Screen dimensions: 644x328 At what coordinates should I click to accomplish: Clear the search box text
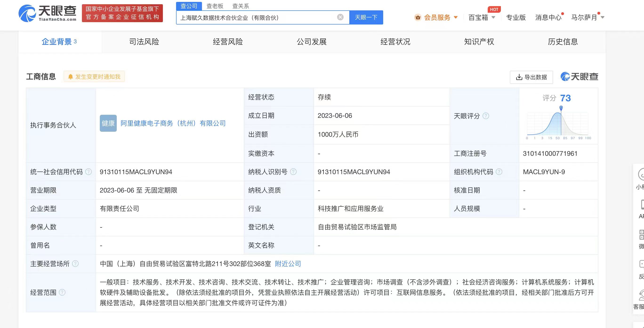(340, 17)
